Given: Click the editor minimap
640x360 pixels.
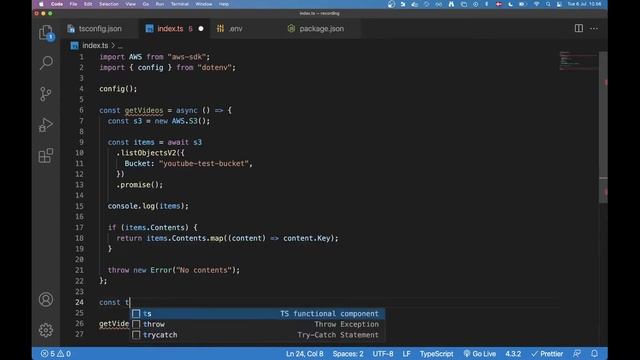Looking at the screenshot, I should point(578,61).
